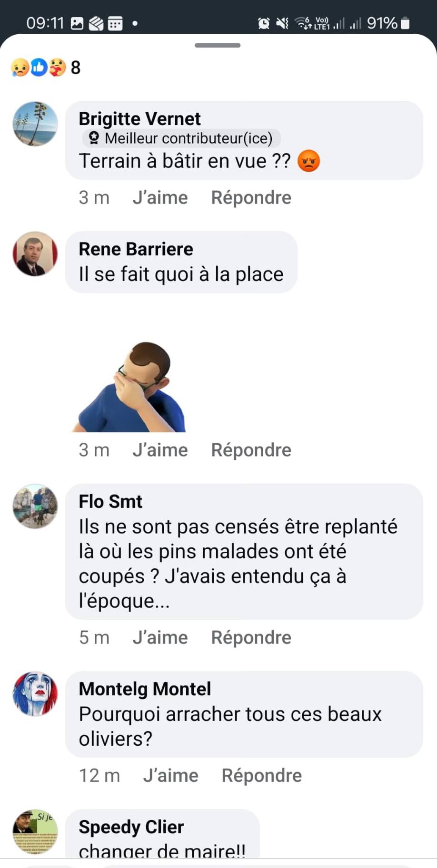Tap the Meilleur contributeur(ice) badge
Screen dimensions: 437x868
(181, 138)
